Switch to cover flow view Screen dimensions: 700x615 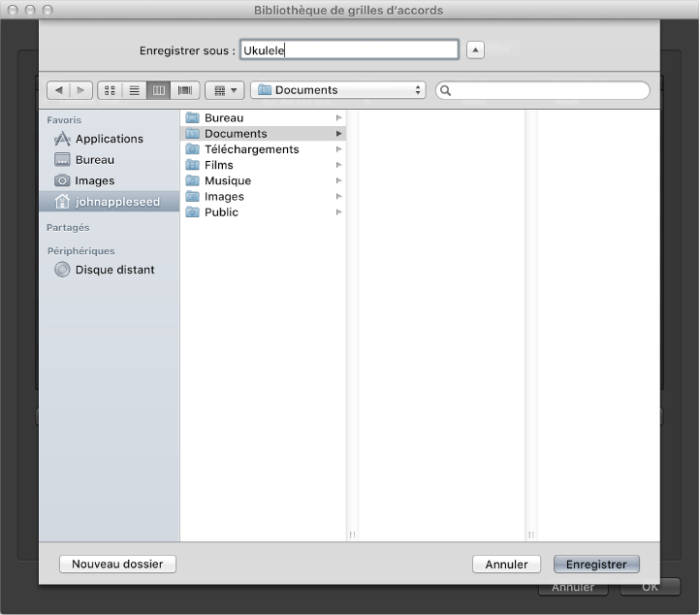point(185,90)
